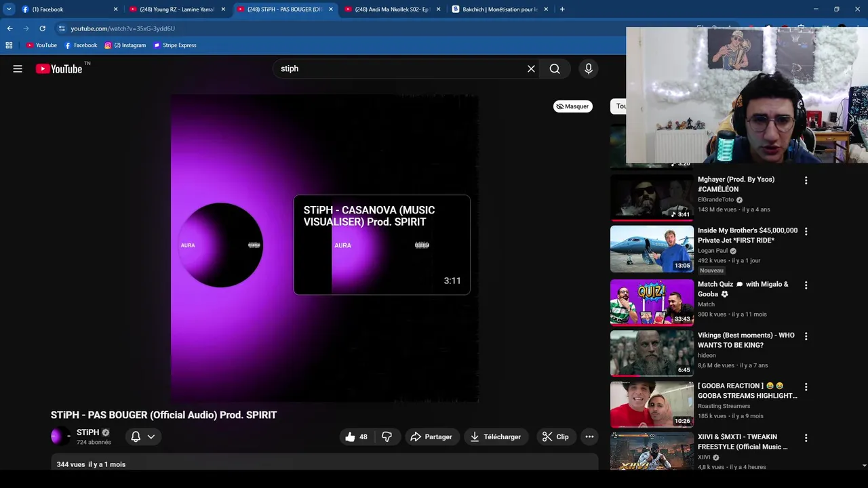The height and width of the screenshot is (488, 868).
Task: Switch to Bakchich Monétisation tab
Action: click(500, 9)
